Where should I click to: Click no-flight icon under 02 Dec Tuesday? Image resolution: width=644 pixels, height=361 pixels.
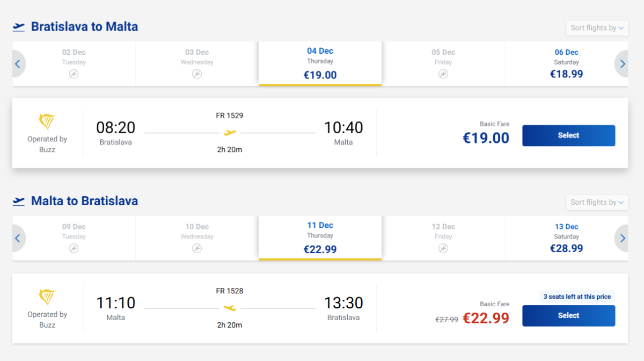click(74, 74)
